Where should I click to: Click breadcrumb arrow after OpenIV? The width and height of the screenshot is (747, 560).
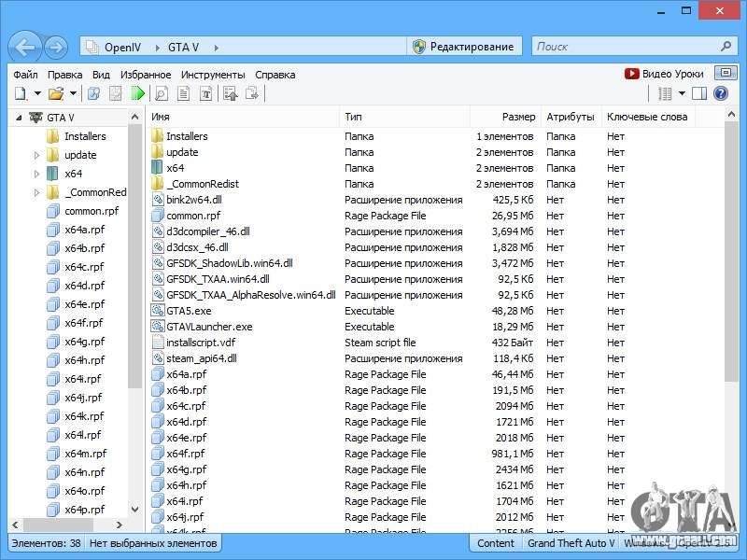click(x=157, y=48)
